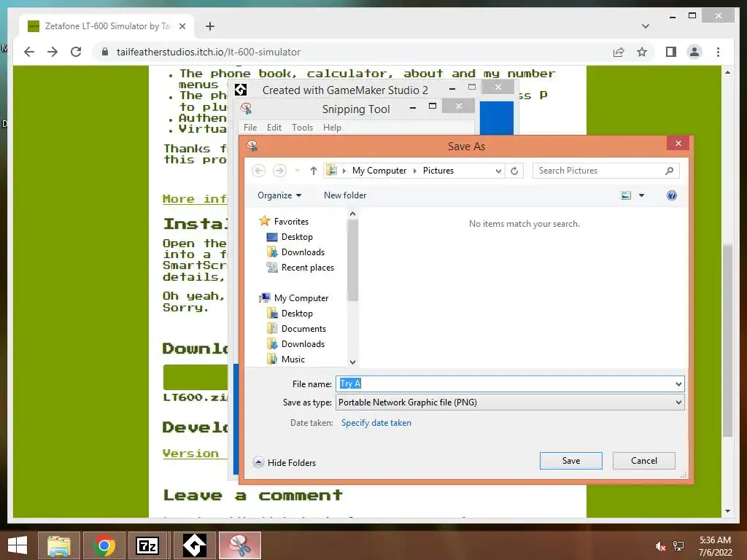Viewport: 747px width, 560px height.
Task: Click the GameMaker Studio 2 window icon
Action: coord(241,90)
